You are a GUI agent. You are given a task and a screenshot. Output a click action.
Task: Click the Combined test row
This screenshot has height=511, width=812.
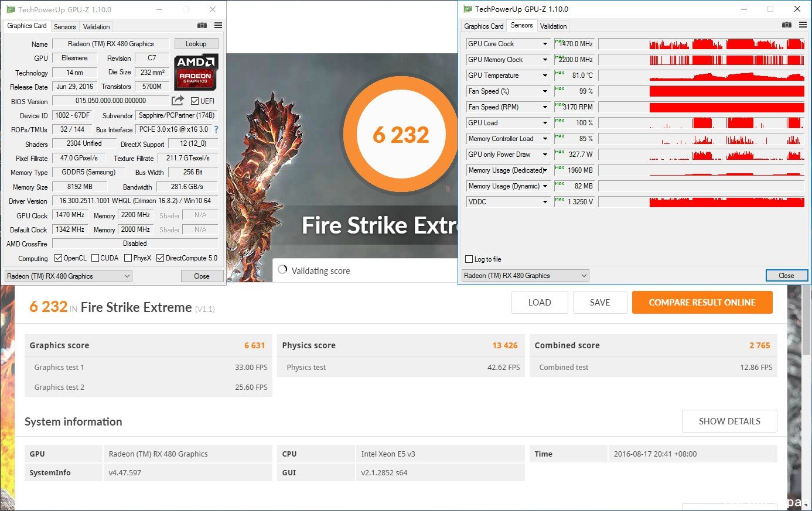[x=653, y=367]
